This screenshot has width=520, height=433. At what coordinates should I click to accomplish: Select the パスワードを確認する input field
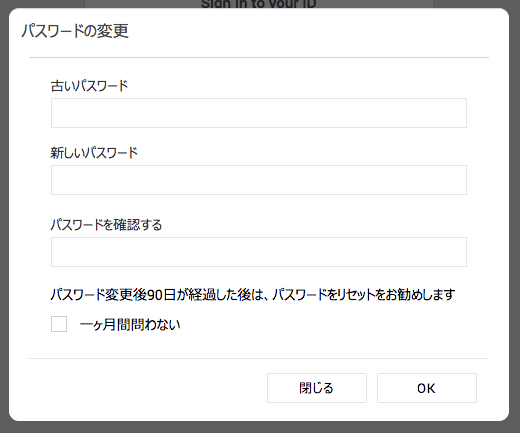pyautogui.click(x=259, y=252)
